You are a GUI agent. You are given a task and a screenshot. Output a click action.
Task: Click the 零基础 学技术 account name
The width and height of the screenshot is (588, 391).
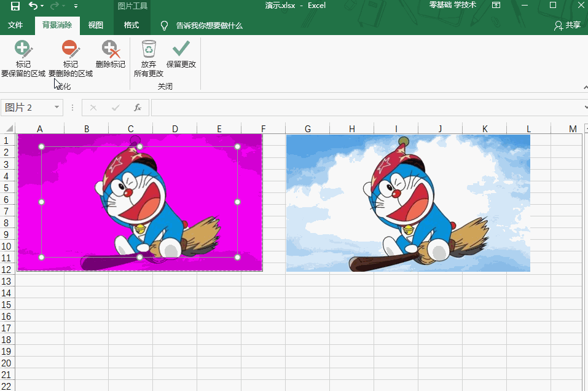pos(453,6)
